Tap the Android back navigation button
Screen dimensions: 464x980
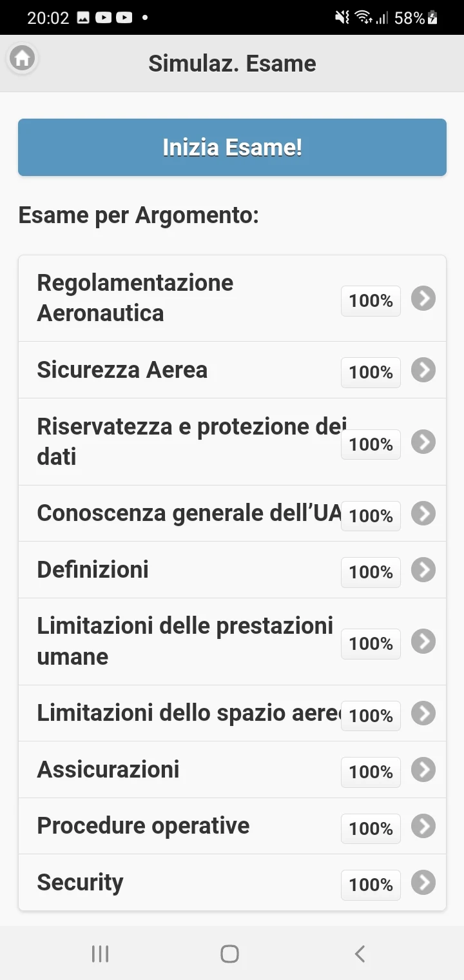(360, 954)
